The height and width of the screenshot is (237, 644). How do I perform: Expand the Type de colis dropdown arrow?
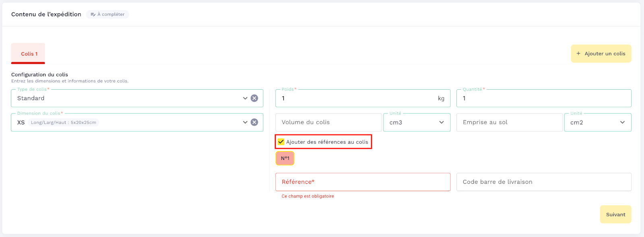(x=245, y=98)
